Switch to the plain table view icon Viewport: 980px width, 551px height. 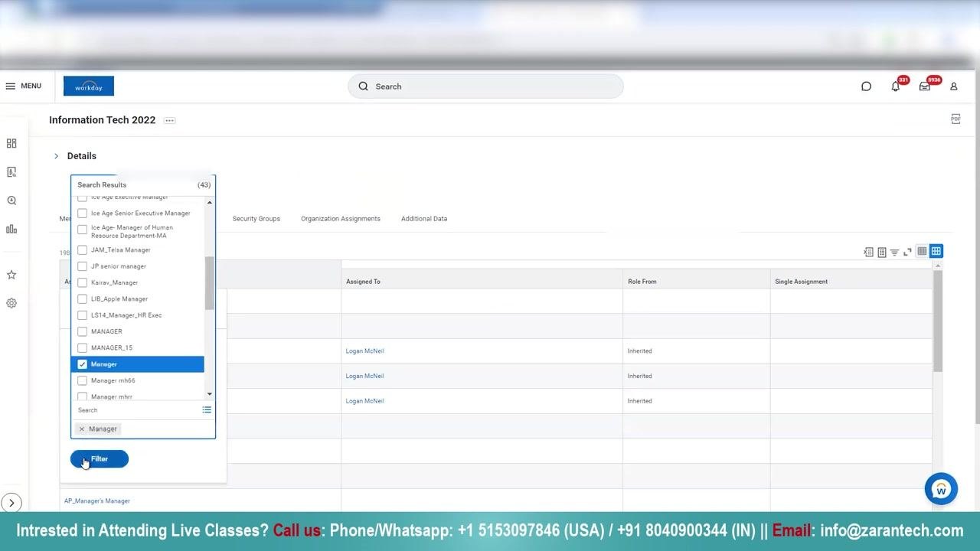pyautogui.click(x=922, y=251)
